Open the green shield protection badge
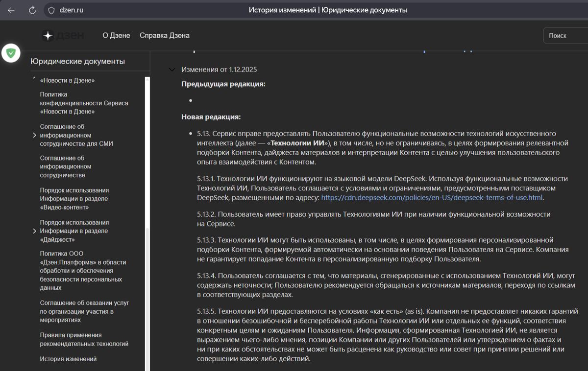 coord(10,52)
